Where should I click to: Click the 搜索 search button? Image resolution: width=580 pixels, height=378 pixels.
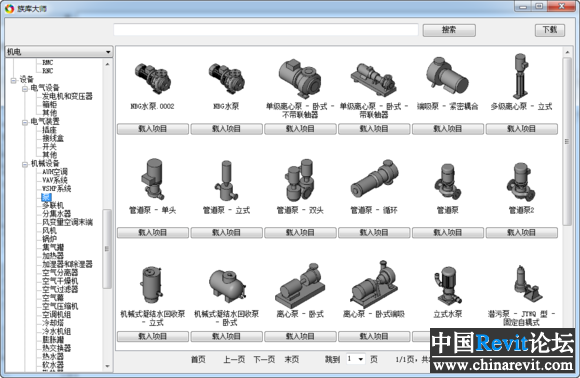coord(449,30)
